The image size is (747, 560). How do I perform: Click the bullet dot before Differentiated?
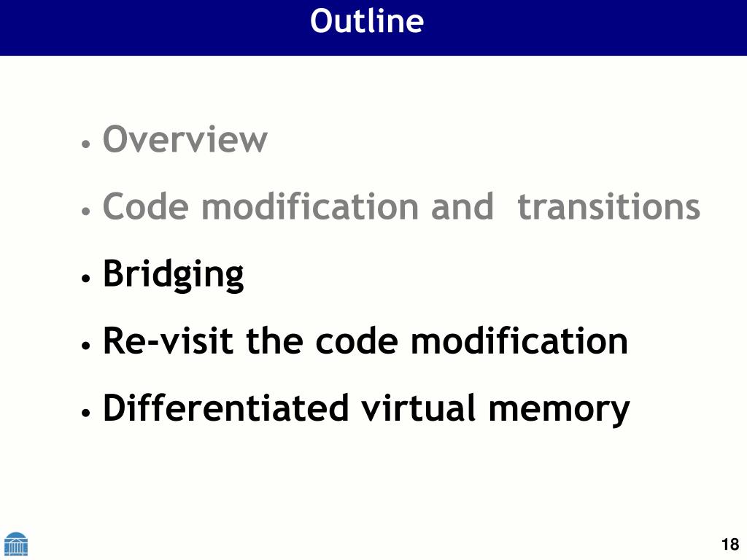tap(86, 413)
